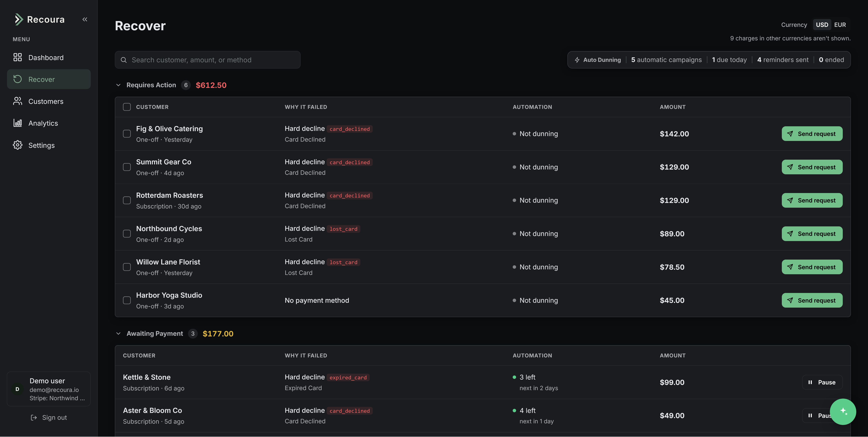Open the Analytics menu item
Screen dimensions: 868x437
coord(49,123)
